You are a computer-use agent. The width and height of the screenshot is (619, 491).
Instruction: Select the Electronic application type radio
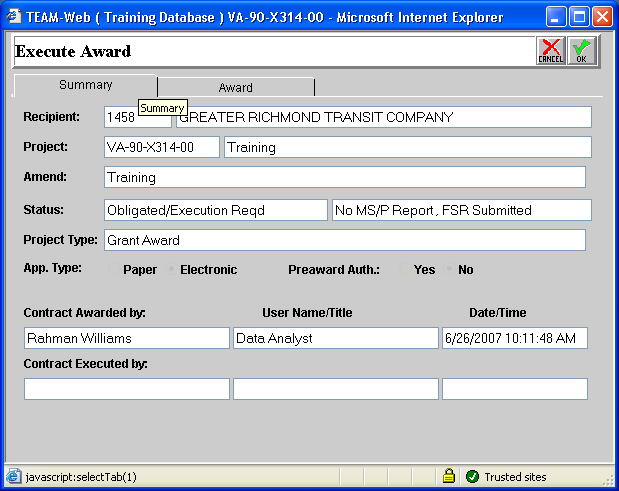[171, 269]
